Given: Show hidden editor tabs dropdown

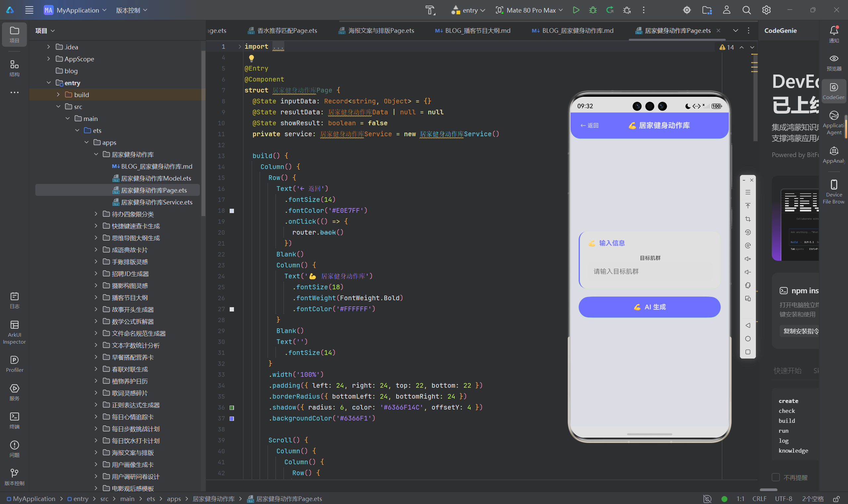Looking at the screenshot, I should pyautogui.click(x=735, y=30).
